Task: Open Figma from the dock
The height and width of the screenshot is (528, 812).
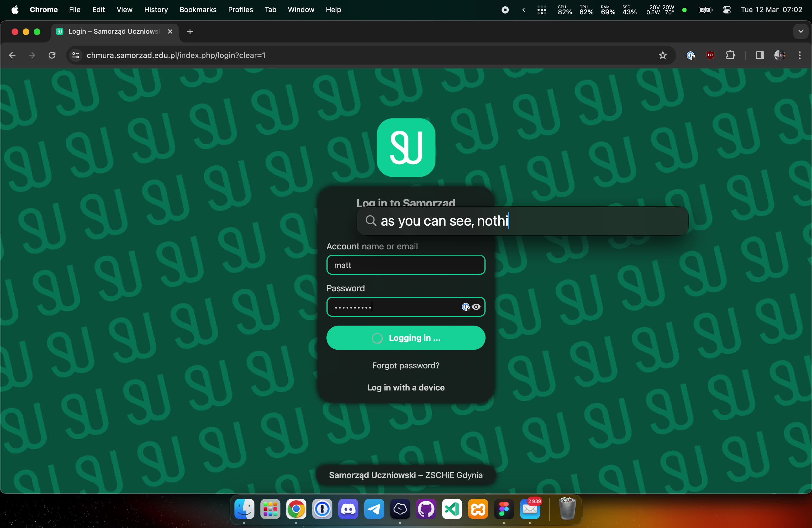Action: pyautogui.click(x=504, y=509)
